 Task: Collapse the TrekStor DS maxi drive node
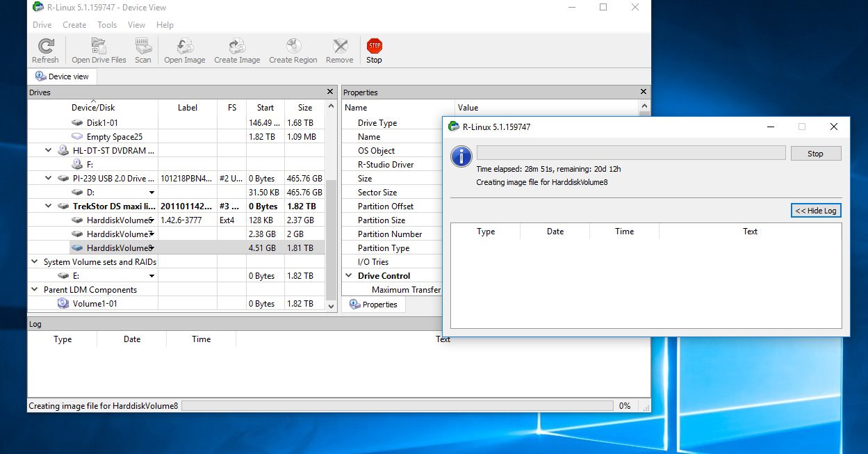tap(48, 206)
